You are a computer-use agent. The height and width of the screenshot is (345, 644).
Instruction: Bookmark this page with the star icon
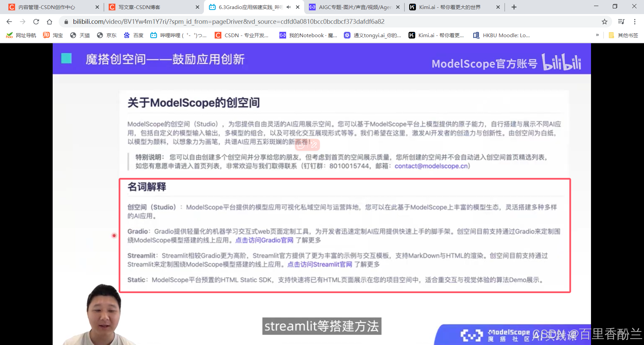coord(604,22)
